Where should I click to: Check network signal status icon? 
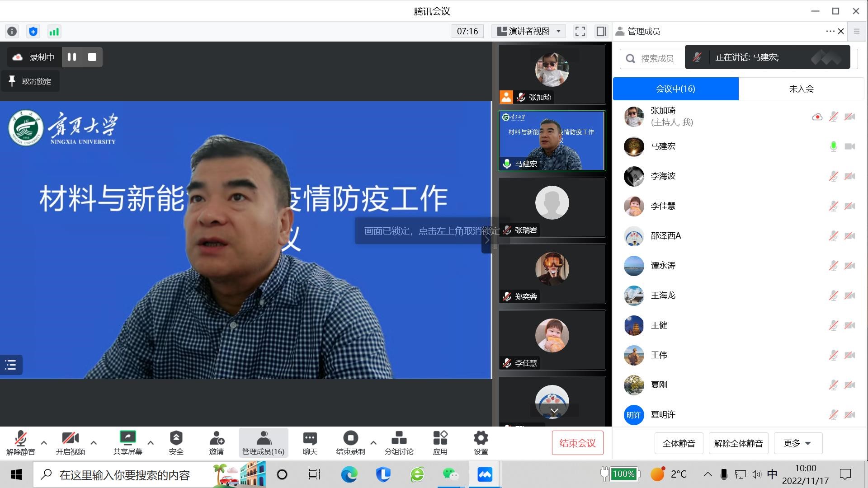click(54, 32)
